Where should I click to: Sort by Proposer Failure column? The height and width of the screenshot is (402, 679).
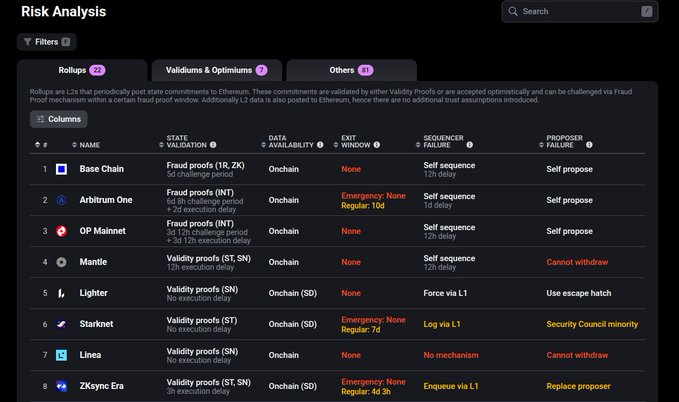click(561, 141)
